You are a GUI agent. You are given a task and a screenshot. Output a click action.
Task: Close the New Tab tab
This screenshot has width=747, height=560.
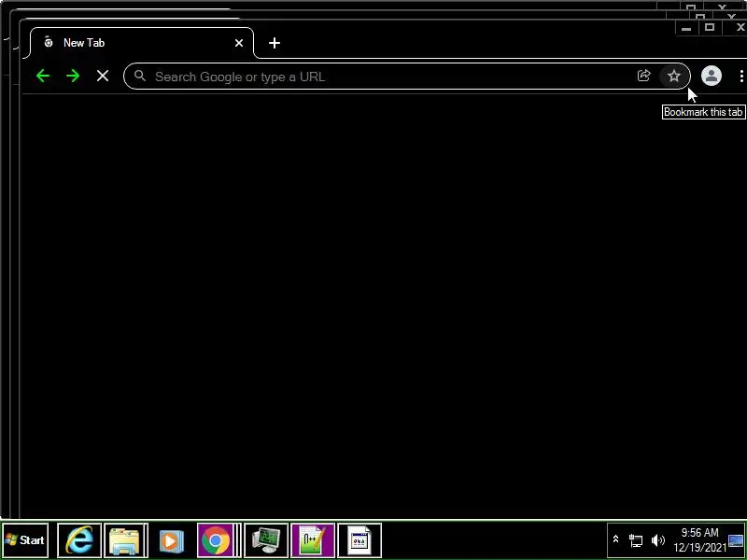pyautogui.click(x=239, y=43)
